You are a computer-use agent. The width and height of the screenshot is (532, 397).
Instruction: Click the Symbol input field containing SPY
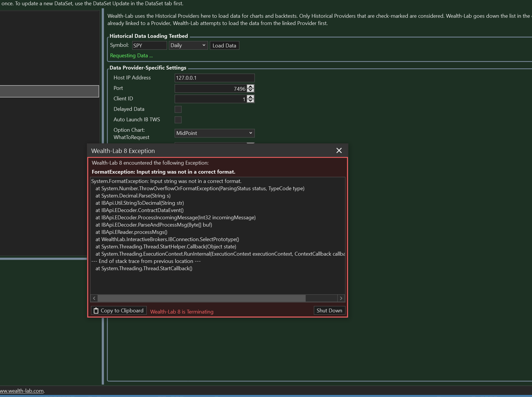click(x=149, y=46)
